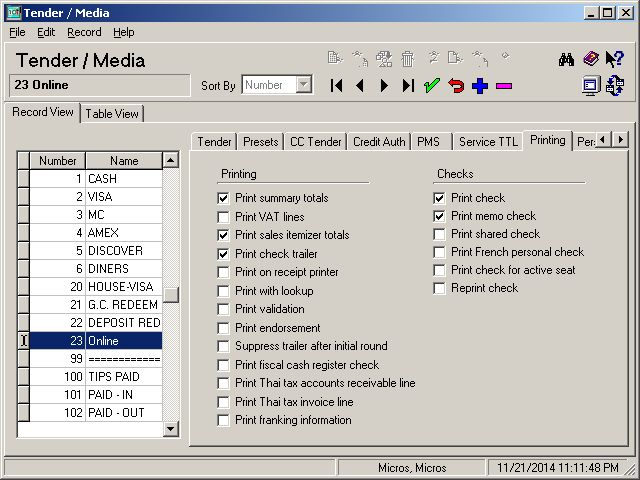Viewport: 640px width, 480px height.
Task: Select the CASH record row
Action: 96,179
